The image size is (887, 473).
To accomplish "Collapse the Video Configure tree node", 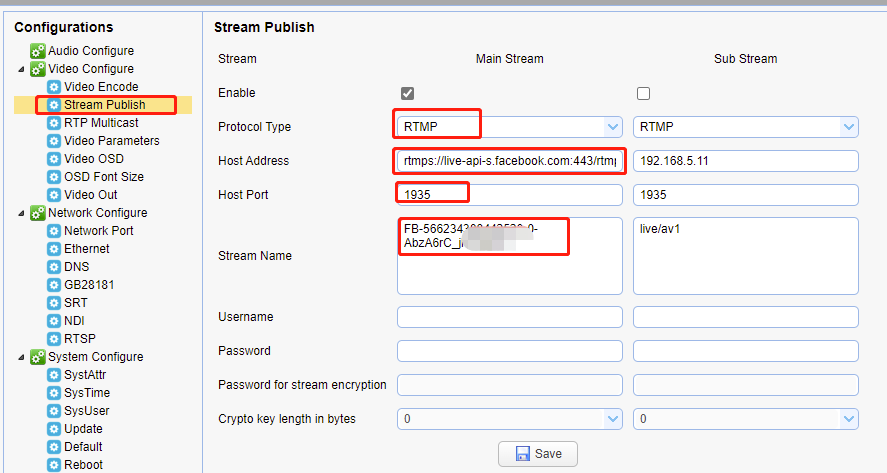I will tap(22, 69).
